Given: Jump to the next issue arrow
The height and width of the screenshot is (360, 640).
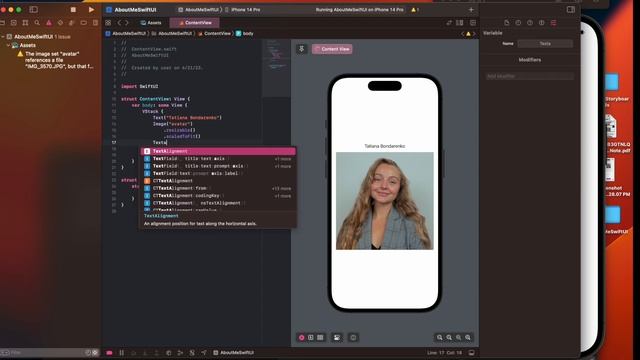Looking at the screenshot, I should (473, 33).
